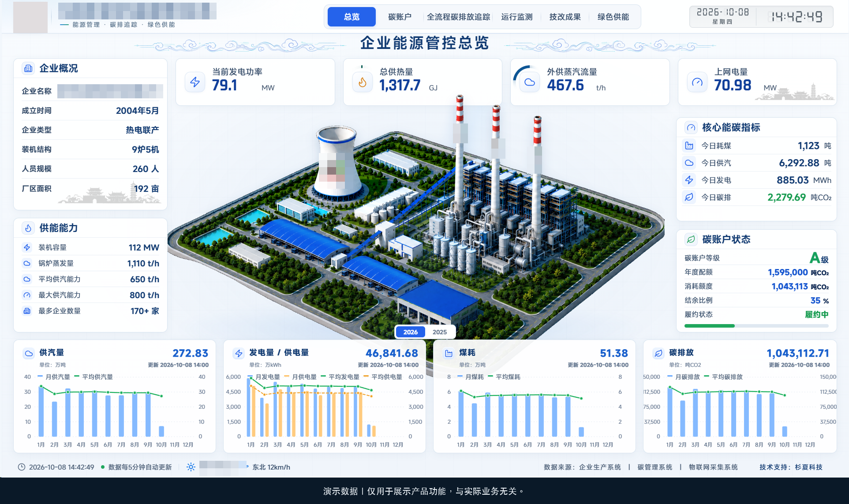Toggle 平均供汽量 legend series
Viewport: 849px width, 504px height.
(94, 377)
